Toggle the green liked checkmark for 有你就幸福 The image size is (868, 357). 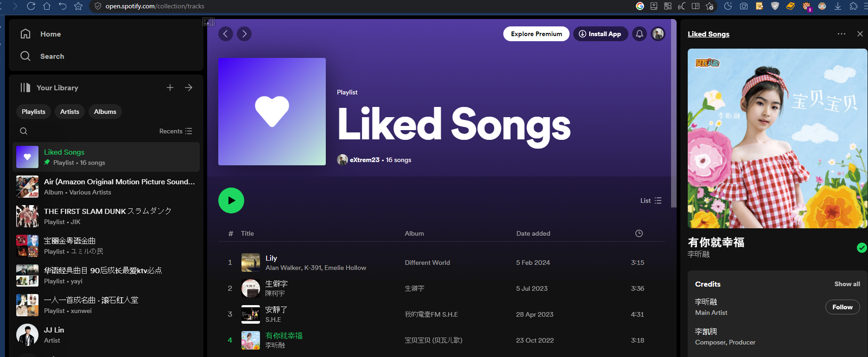tap(862, 248)
